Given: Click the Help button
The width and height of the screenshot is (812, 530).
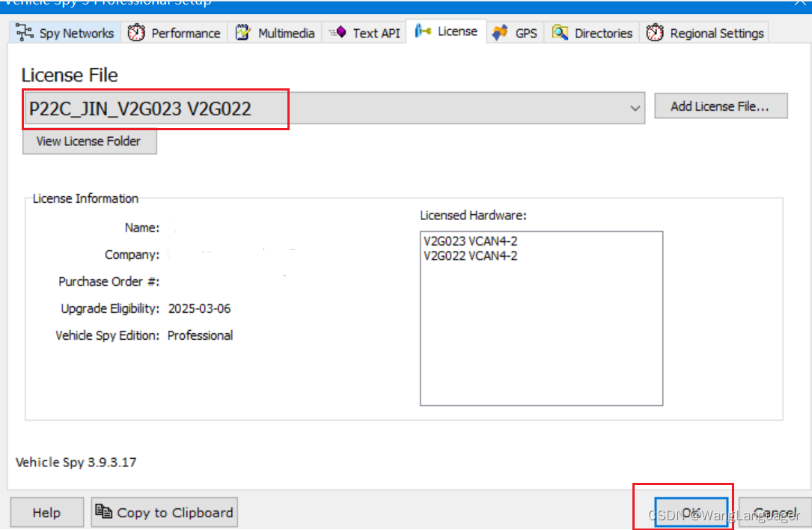Looking at the screenshot, I should [x=46, y=512].
